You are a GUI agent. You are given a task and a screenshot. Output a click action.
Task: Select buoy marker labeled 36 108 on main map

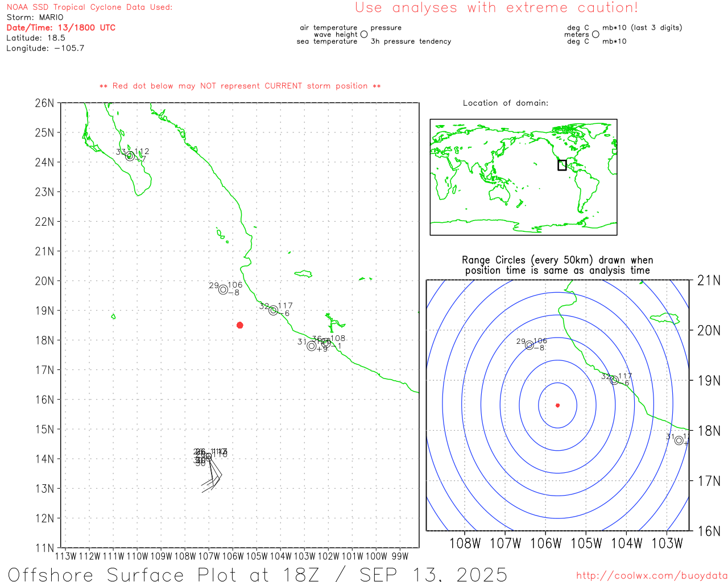tap(326, 343)
